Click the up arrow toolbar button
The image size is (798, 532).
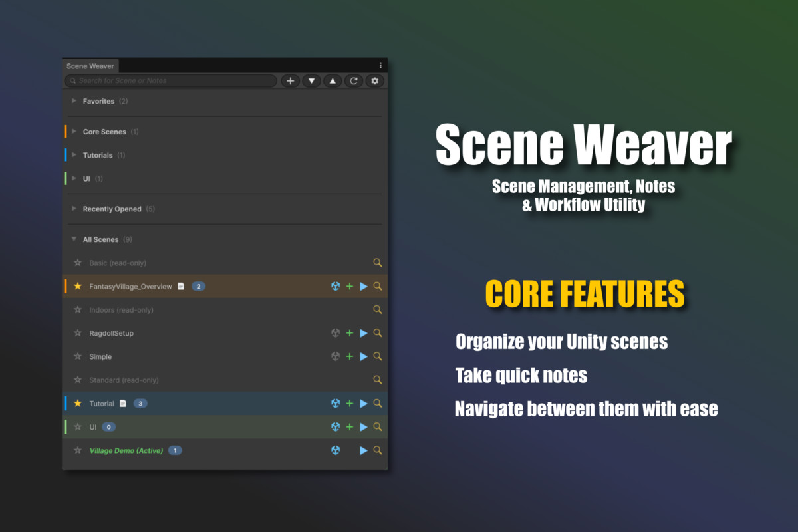[x=332, y=81]
